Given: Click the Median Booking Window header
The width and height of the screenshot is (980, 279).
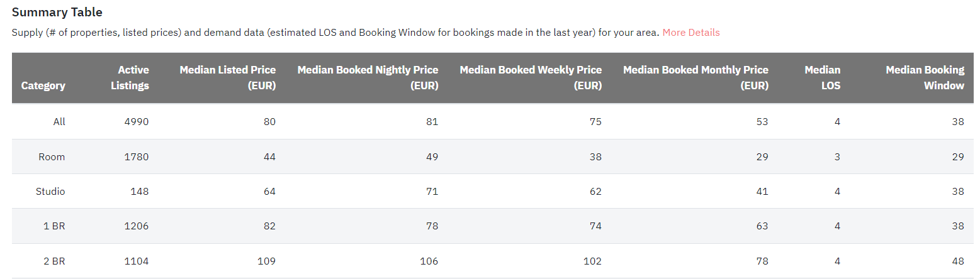Looking at the screenshot, I should pyautogui.click(x=925, y=78).
